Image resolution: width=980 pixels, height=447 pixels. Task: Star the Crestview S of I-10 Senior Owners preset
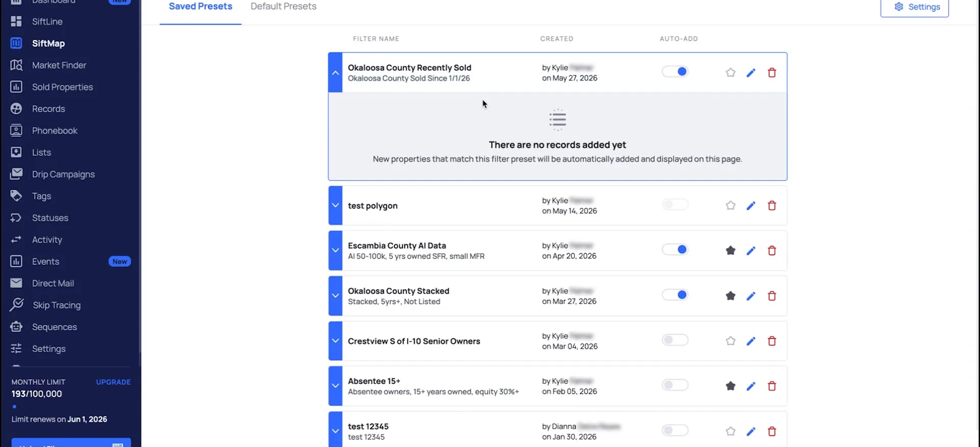click(x=730, y=341)
